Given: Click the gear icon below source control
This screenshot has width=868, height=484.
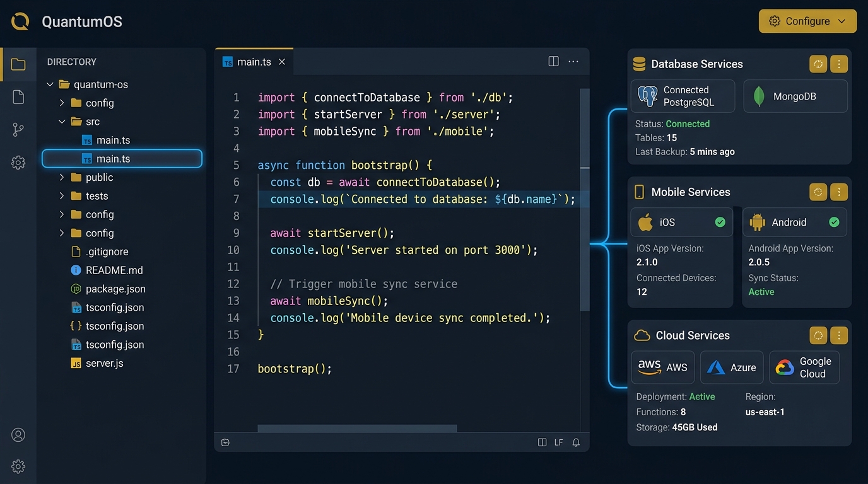Looking at the screenshot, I should click(x=18, y=163).
